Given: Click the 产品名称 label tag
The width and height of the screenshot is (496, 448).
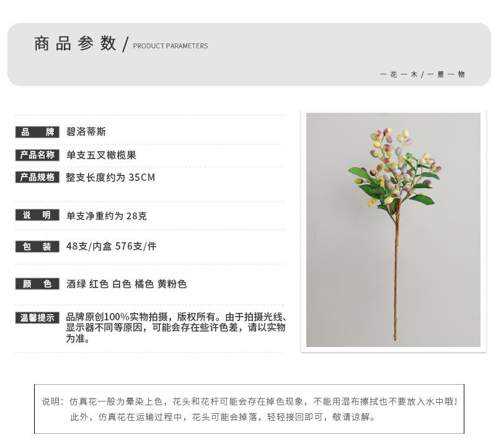Looking at the screenshot, I should pos(37,155).
